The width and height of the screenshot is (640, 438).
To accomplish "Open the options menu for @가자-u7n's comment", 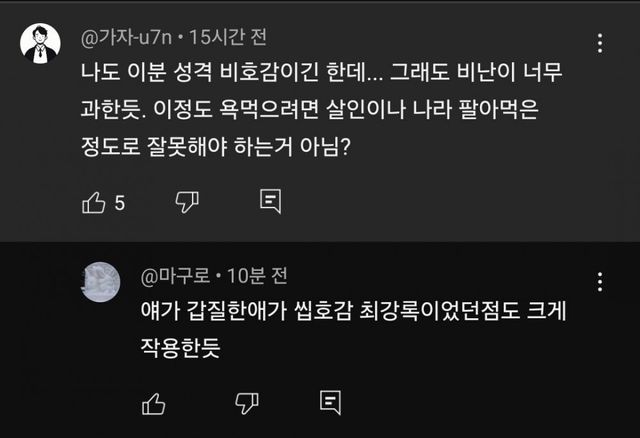I will (x=599, y=43).
